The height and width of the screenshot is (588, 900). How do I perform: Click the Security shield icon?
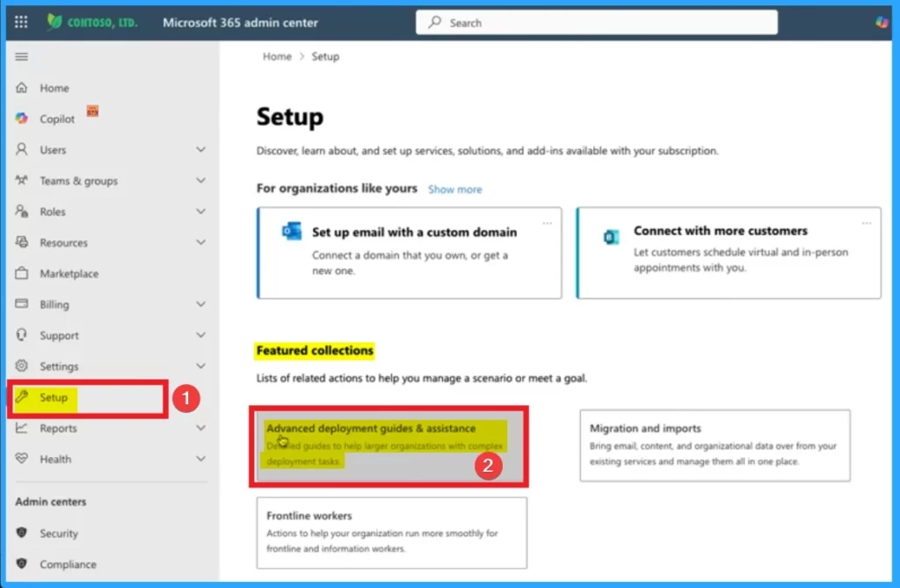tap(21, 533)
